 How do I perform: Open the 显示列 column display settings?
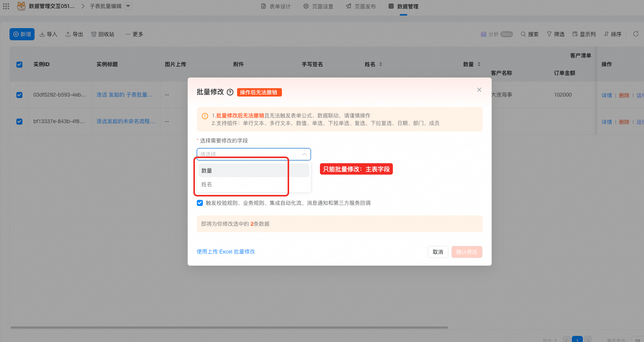584,34
